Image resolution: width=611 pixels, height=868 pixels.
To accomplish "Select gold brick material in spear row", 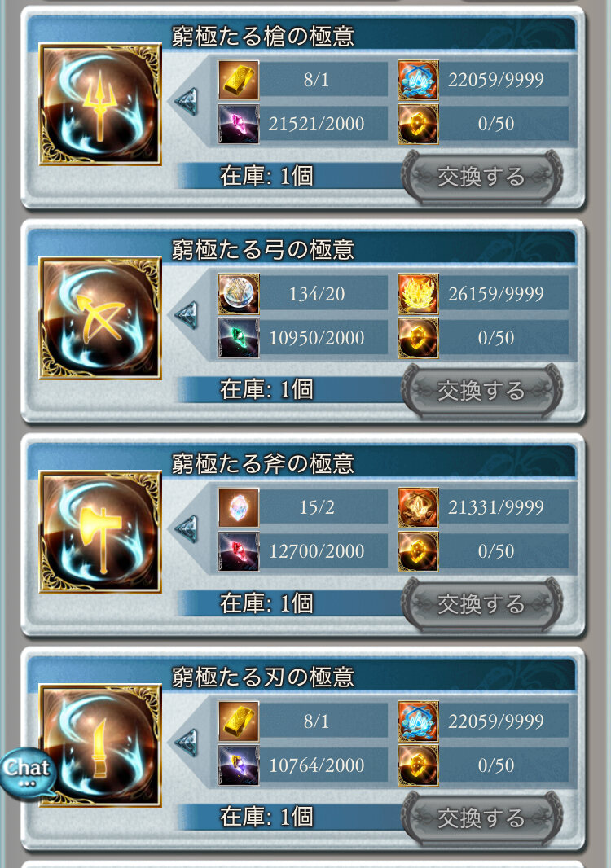I will click(238, 81).
